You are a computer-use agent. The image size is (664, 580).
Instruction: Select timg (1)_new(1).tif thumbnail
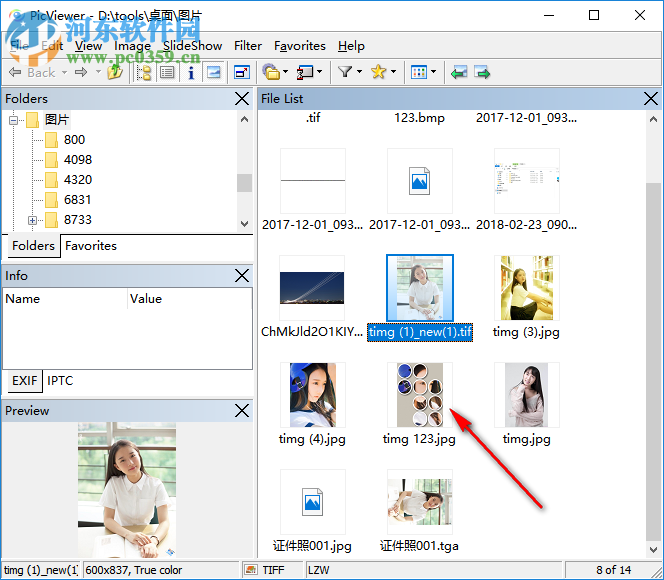tap(420, 288)
